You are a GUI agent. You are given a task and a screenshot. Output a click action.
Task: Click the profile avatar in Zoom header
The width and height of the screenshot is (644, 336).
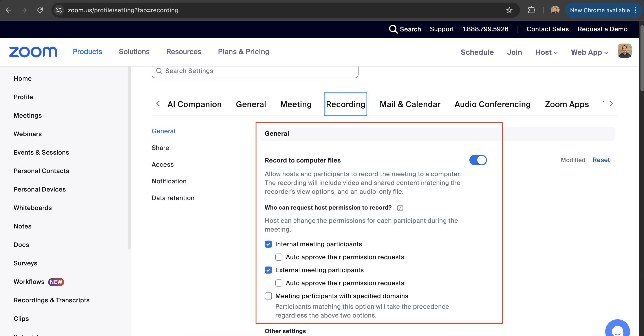[624, 51]
